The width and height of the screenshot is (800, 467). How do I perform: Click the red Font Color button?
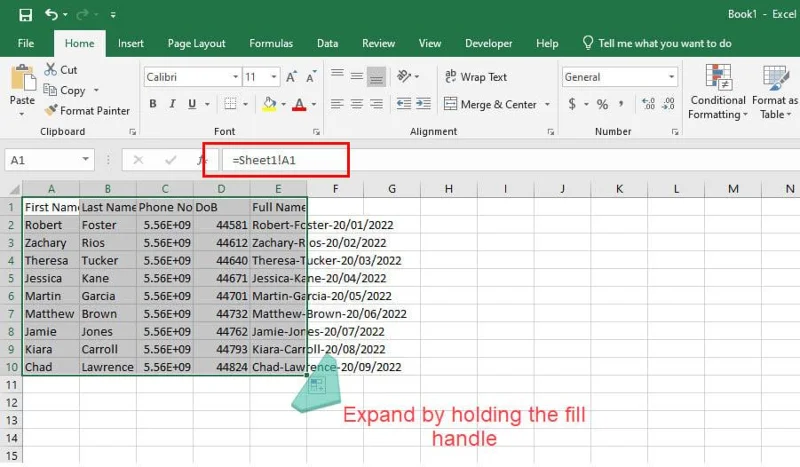click(x=299, y=104)
